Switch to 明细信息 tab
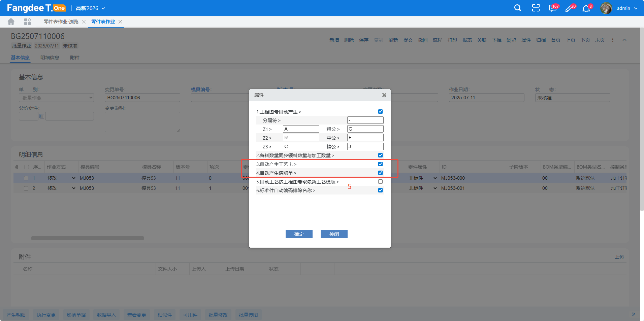This screenshot has width=644, height=321. click(x=50, y=58)
